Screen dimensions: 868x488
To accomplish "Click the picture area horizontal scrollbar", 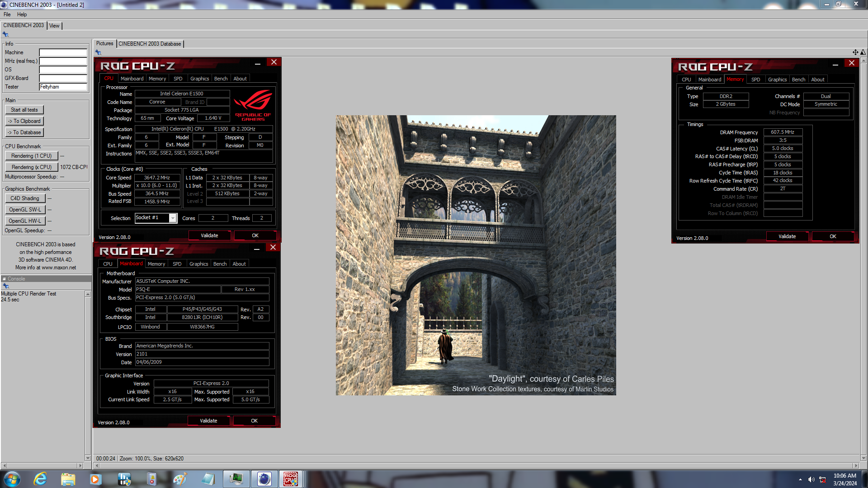I will pyautogui.click(x=476, y=465).
